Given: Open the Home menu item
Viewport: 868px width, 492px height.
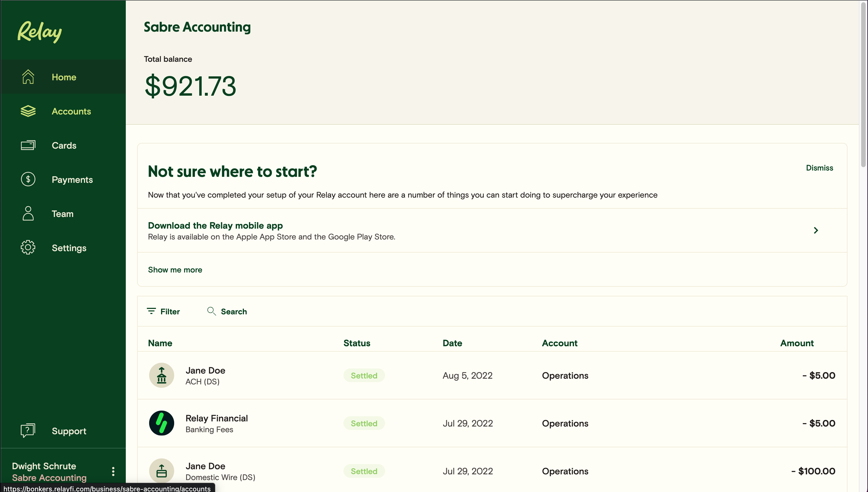Looking at the screenshot, I should [63, 77].
